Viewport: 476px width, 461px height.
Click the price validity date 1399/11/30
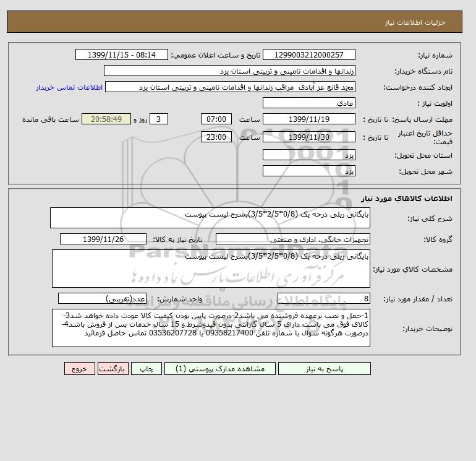click(x=308, y=137)
